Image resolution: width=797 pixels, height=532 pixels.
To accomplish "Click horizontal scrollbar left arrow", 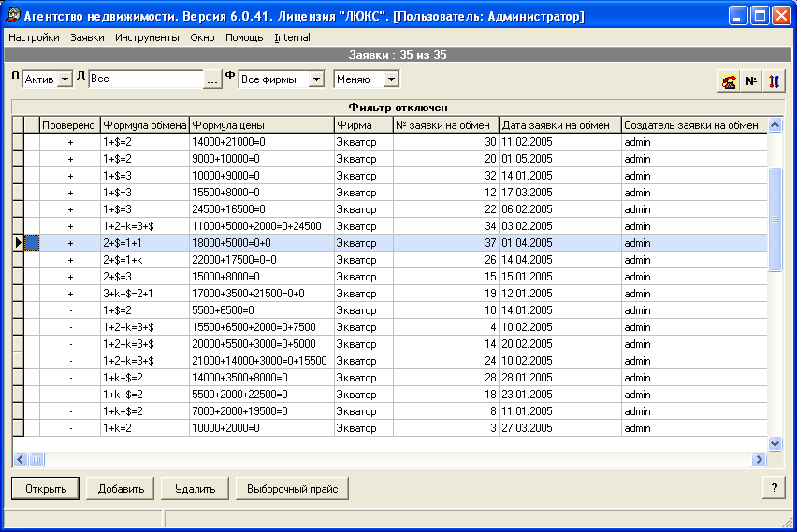I will [21, 459].
